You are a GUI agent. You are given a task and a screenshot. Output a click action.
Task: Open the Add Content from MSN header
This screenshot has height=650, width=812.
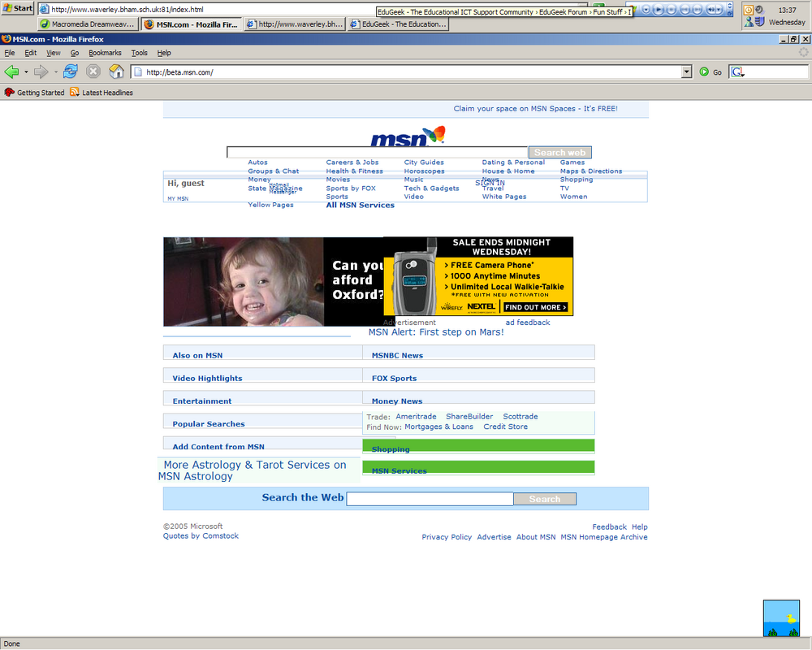pyautogui.click(x=218, y=447)
